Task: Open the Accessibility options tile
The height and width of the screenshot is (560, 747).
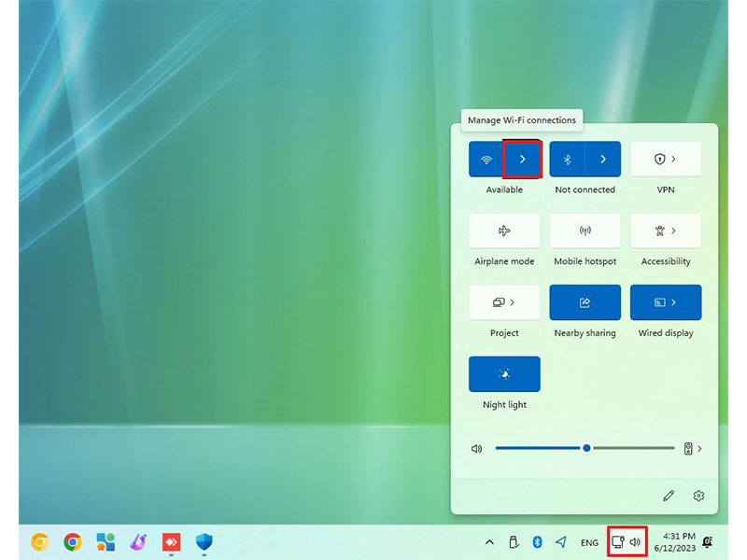Action: pyautogui.click(x=665, y=231)
